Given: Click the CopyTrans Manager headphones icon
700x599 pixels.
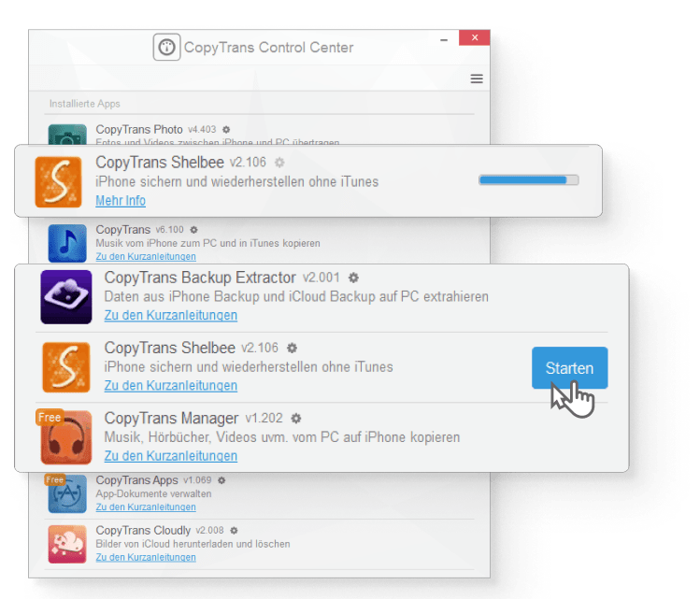Looking at the screenshot, I should (x=66, y=438).
